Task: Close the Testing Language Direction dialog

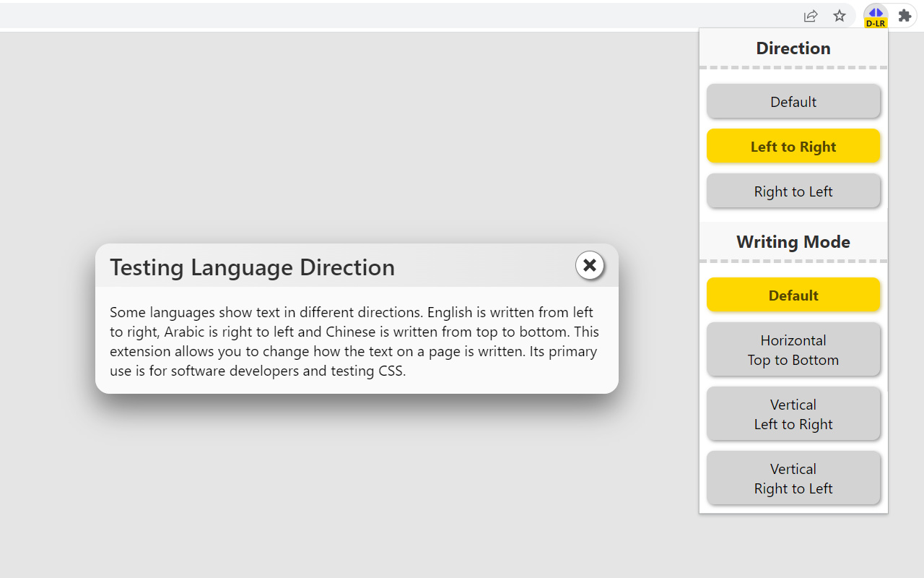Action: [590, 265]
